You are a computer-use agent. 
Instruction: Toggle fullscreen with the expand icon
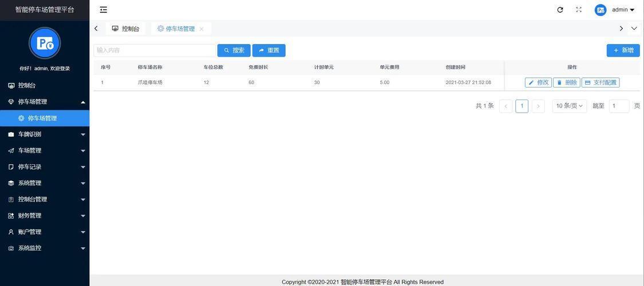(579, 10)
